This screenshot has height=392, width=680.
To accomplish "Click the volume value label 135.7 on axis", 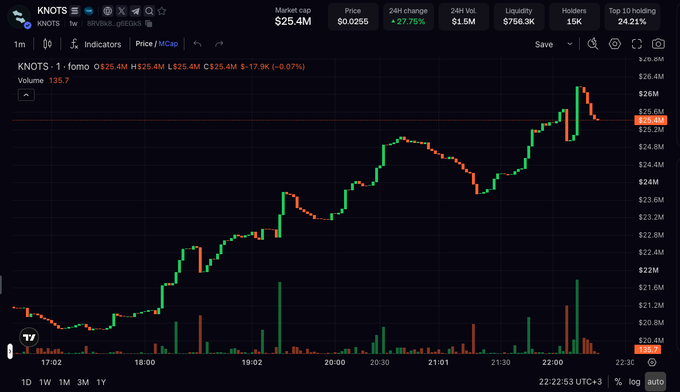I will (648, 350).
